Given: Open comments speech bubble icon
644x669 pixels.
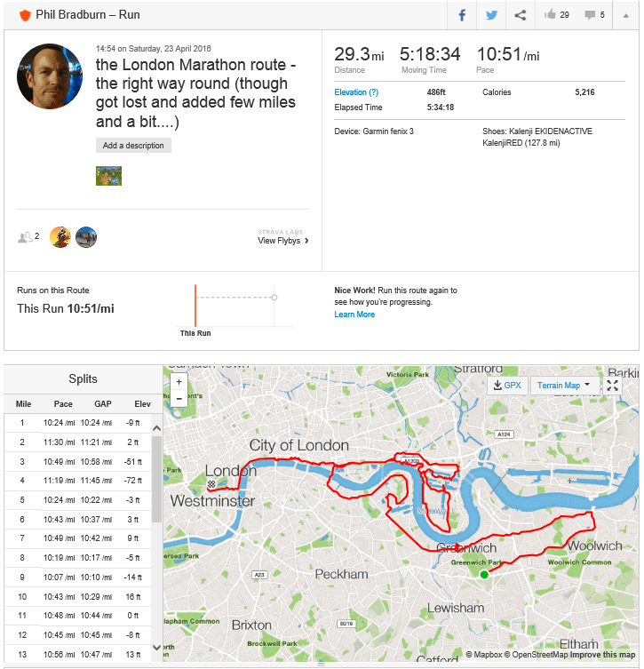Looking at the screenshot, I should point(590,15).
